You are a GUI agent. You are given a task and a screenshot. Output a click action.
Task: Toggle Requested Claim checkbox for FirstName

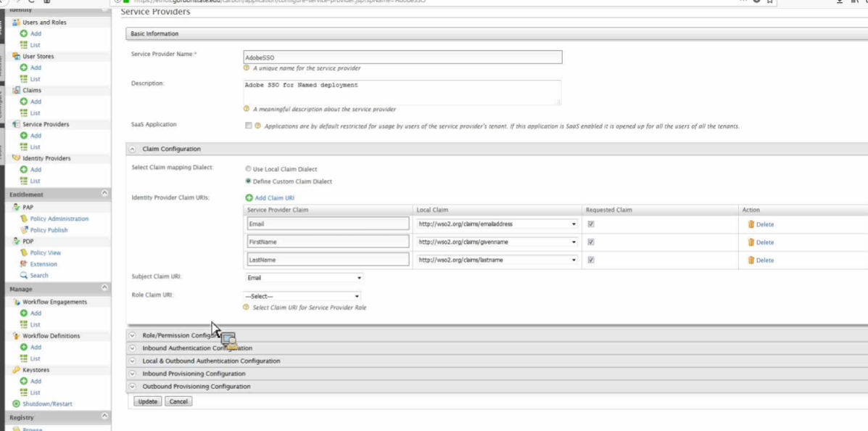pyautogui.click(x=591, y=242)
